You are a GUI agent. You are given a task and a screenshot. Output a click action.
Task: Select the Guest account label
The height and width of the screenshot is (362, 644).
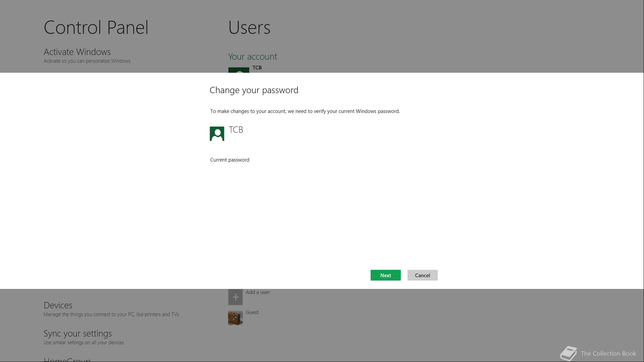coord(252,312)
